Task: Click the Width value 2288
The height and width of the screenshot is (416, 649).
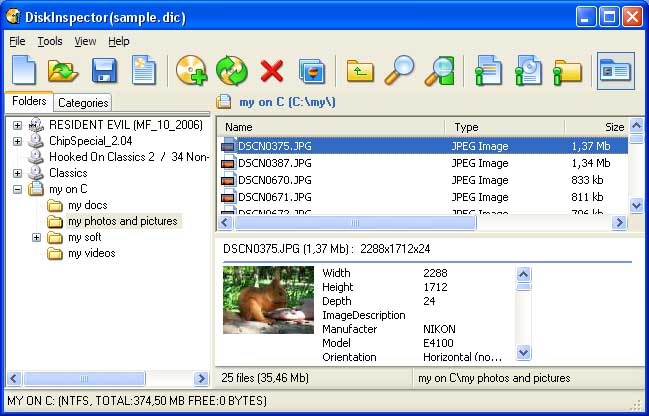Action: (435, 273)
